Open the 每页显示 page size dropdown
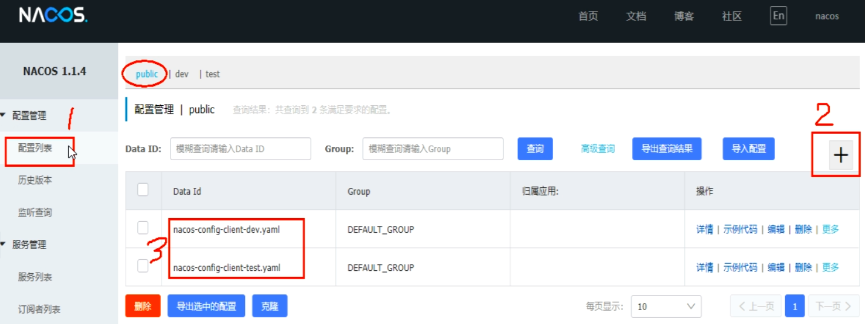Screen dimensions: 868x324 [x=666, y=306]
